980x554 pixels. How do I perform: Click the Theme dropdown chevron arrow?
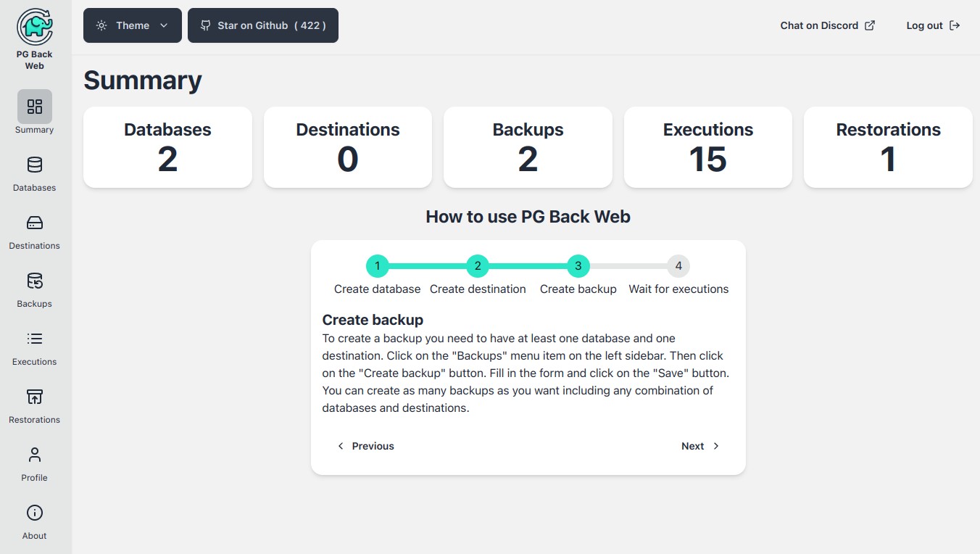tap(164, 25)
